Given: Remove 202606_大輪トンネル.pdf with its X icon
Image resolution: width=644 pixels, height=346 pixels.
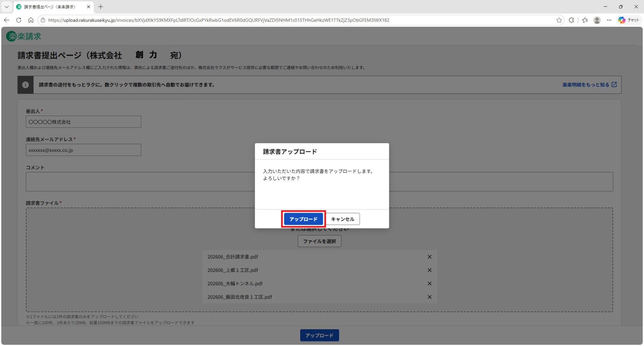Looking at the screenshot, I should 429,284.
